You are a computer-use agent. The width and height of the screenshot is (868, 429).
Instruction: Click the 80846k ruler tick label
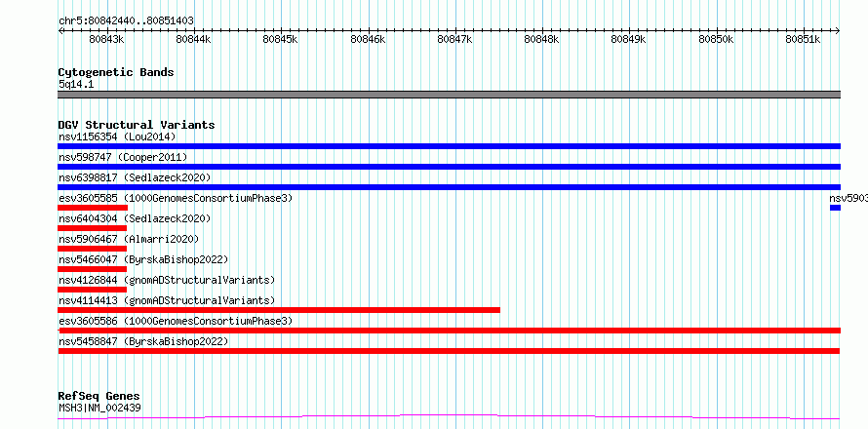pos(368,39)
